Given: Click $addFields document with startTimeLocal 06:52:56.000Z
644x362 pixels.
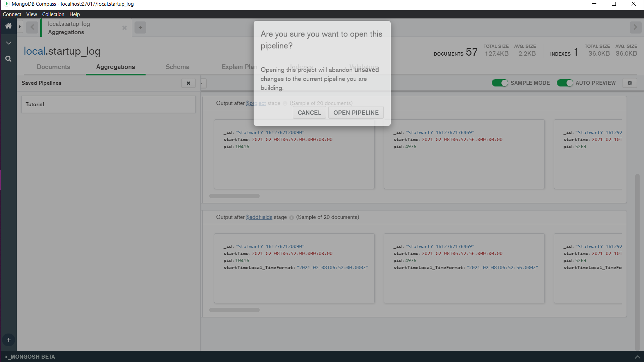Looking at the screenshot, I should (464, 268).
